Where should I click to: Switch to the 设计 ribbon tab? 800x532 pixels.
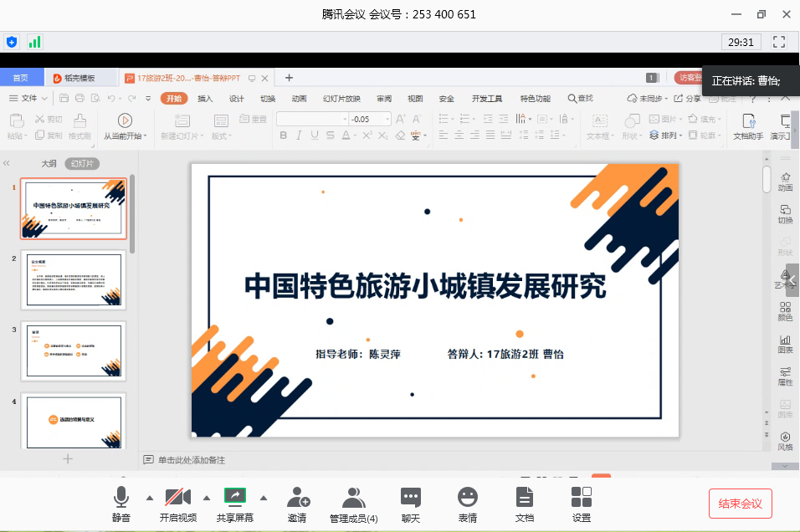click(x=237, y=98)
